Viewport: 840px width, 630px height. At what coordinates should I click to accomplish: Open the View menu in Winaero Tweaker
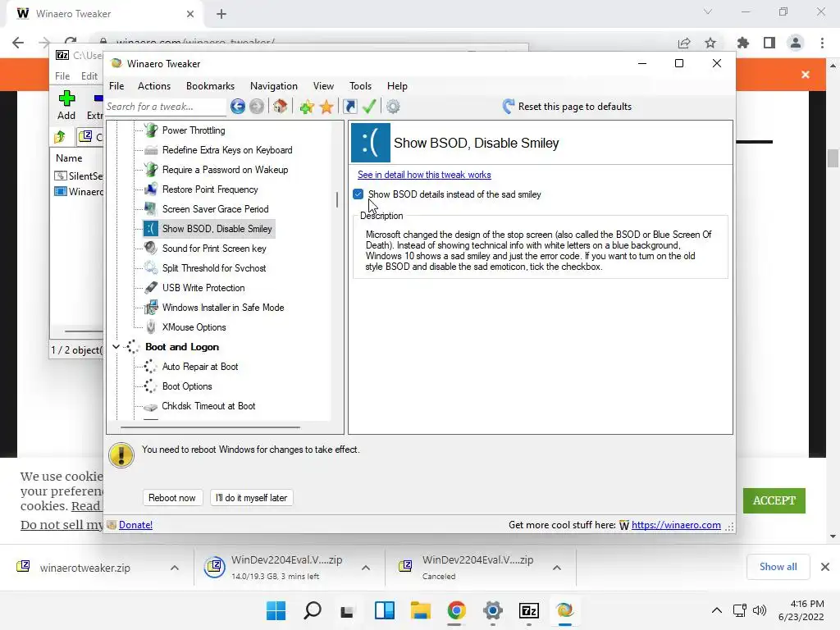[323, 85]
